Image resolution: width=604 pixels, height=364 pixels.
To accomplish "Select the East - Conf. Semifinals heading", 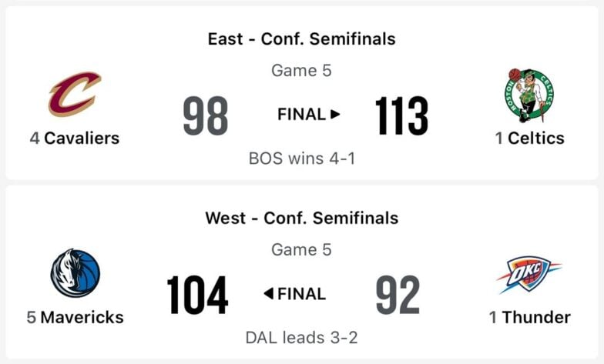I will pyautogui.click(x=302, y=38).
